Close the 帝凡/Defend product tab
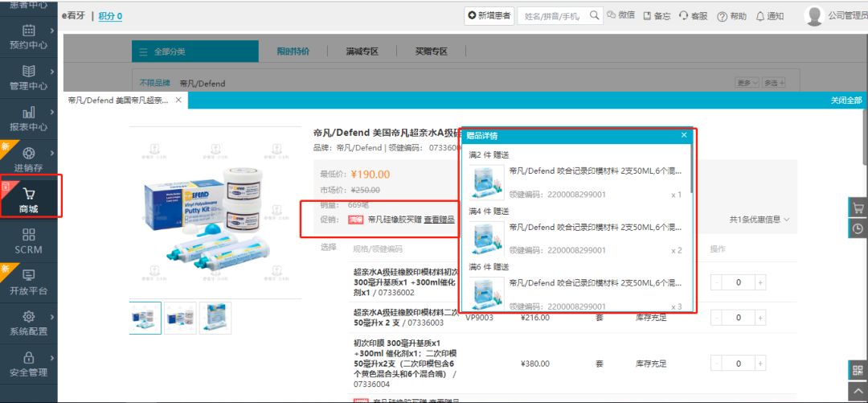Image resolution: width=868 pixels, height=403 pixels. [178, 101]
